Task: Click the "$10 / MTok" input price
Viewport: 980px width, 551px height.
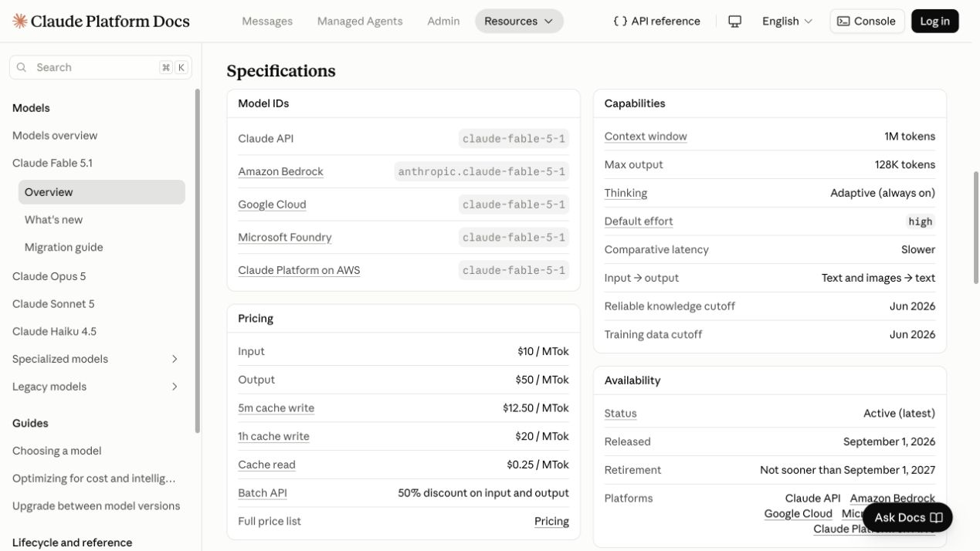Action: [x=543, y=351]
